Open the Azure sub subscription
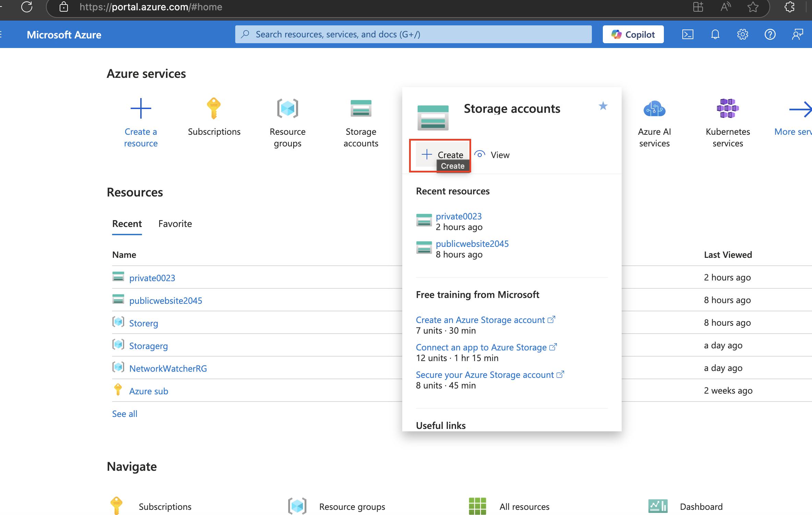This screenshot has height=515, width=812. pos(148,391)
